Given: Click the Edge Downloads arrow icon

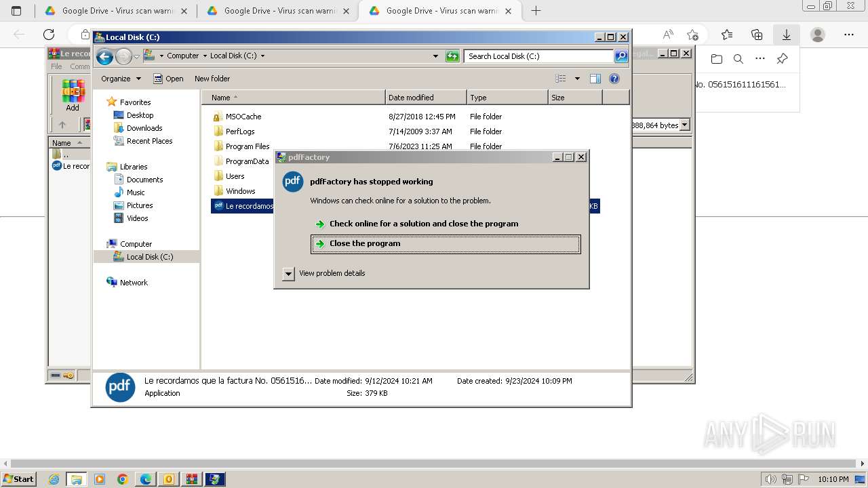Looking at the screenshot, I should tap(786, 35).
